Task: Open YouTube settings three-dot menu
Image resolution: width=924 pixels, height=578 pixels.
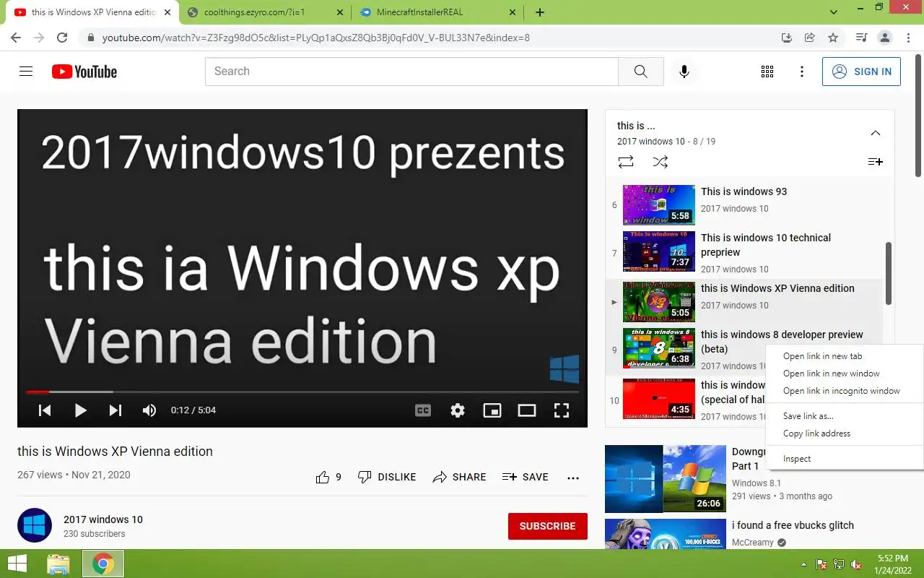Action: coord(802,72)
